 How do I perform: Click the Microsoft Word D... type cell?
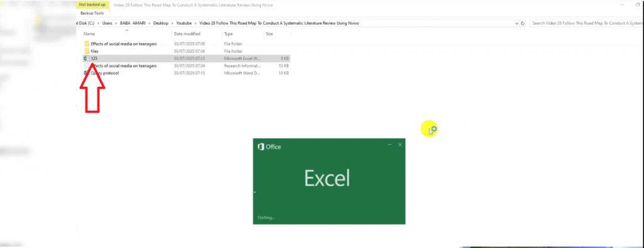242,73
